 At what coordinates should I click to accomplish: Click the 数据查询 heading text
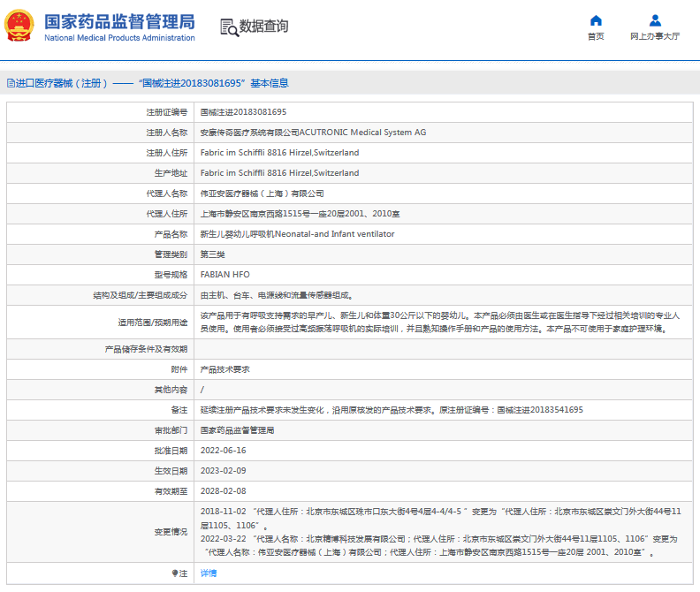tap(264, 27)
